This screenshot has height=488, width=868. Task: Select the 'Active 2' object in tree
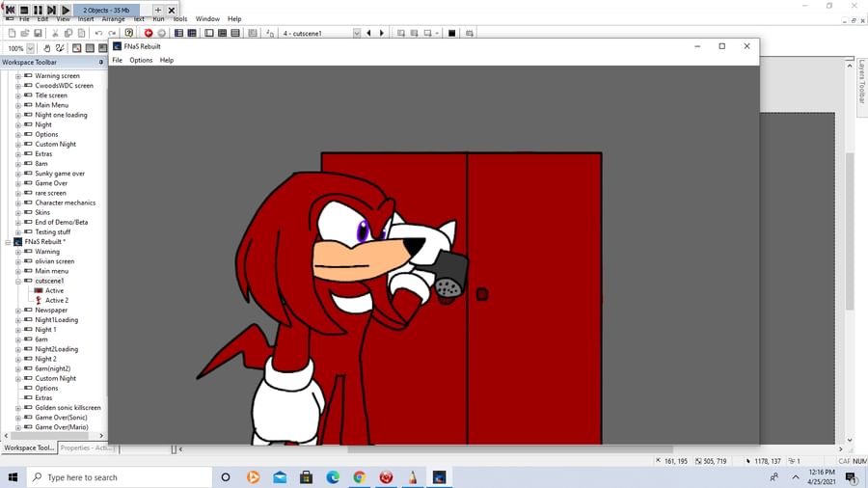pyautogui.click(x=57, y=301)
